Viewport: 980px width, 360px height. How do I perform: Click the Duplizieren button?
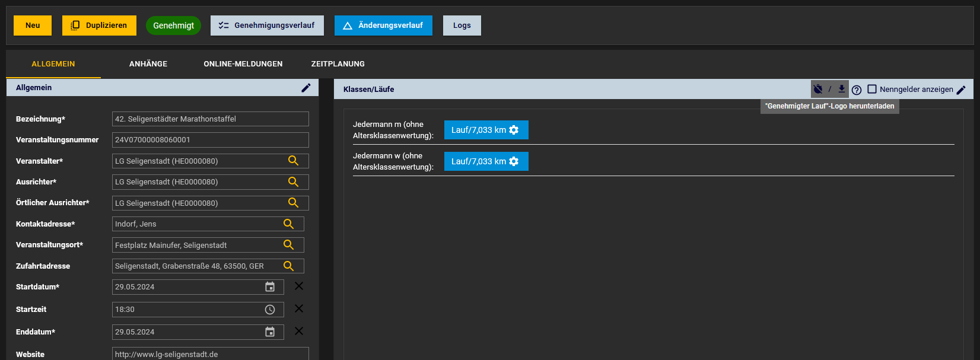pos(99,26)
